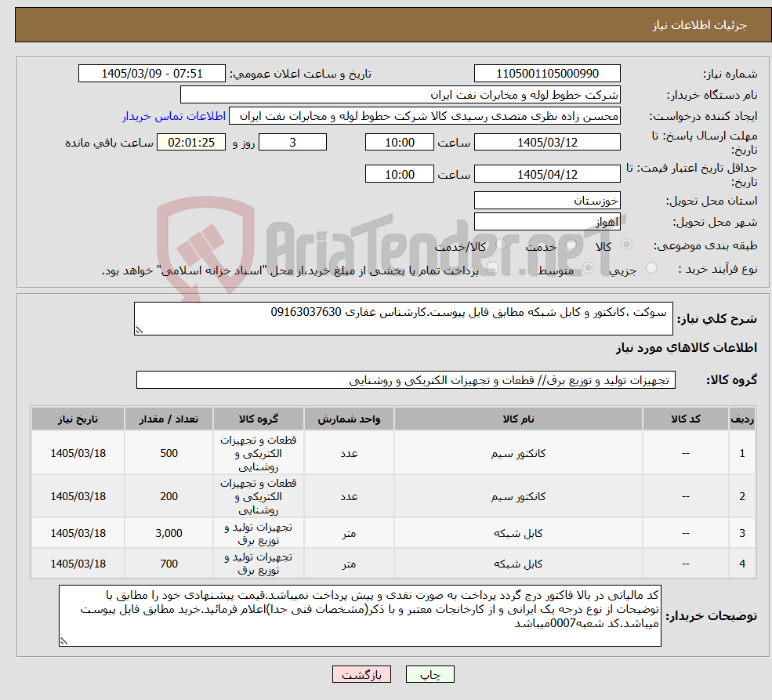Click the unit متر in row 3
The image size is (772, 700).
[x=349, y=533]
